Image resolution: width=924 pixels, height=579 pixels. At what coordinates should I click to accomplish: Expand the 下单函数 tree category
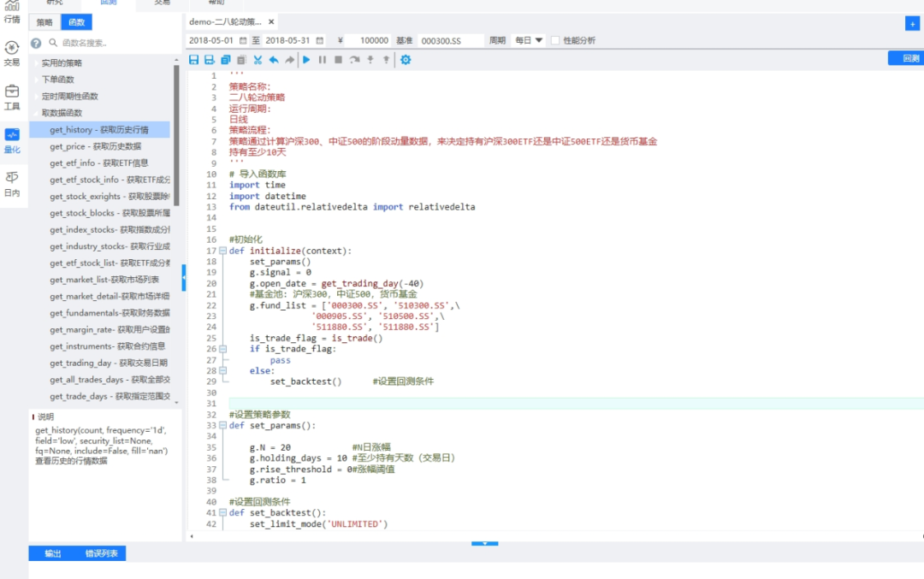(58, 80)
